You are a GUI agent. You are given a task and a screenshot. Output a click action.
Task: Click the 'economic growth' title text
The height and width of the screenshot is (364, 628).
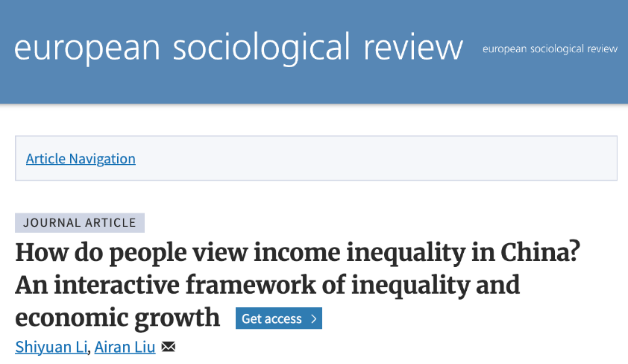coord(117,318)
